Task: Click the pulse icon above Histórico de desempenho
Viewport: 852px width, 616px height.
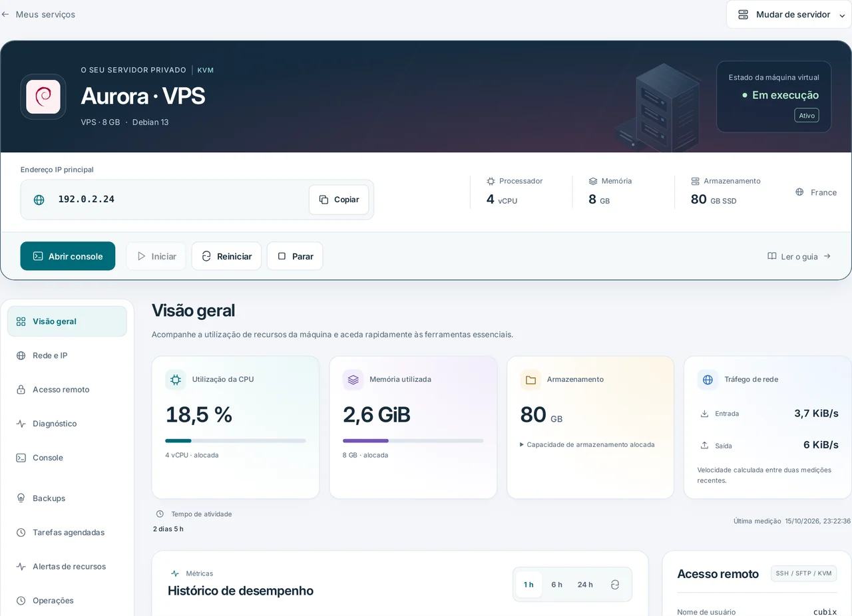Action: coord(175,573)
